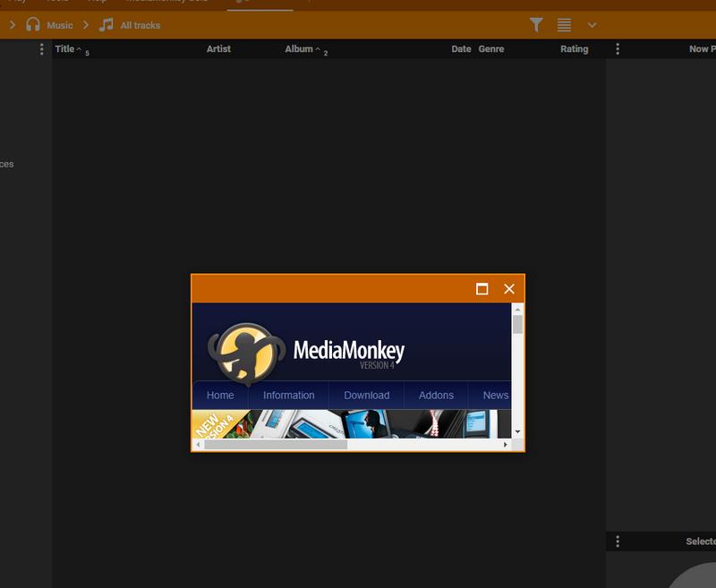Open Selected panel three-dot menu

point(618,541)
